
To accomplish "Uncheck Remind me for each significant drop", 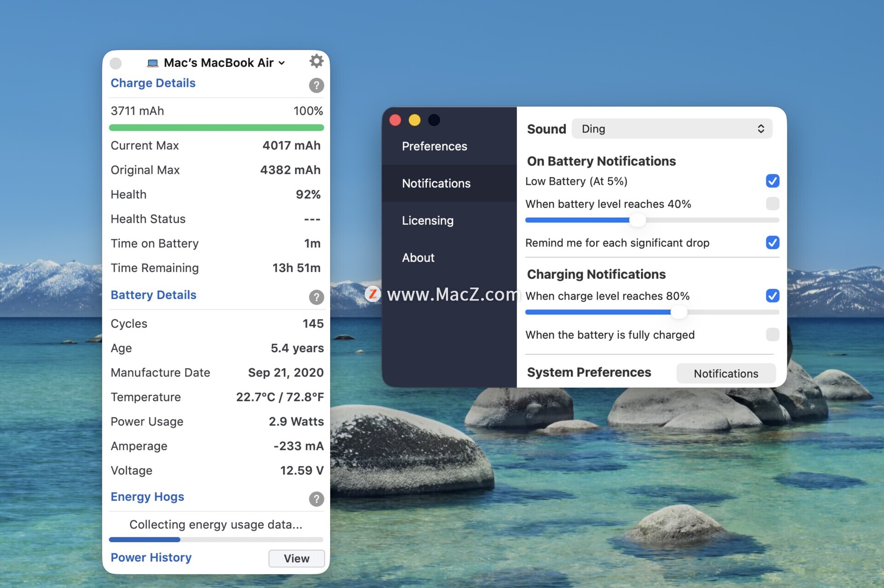I will (772, 242).
